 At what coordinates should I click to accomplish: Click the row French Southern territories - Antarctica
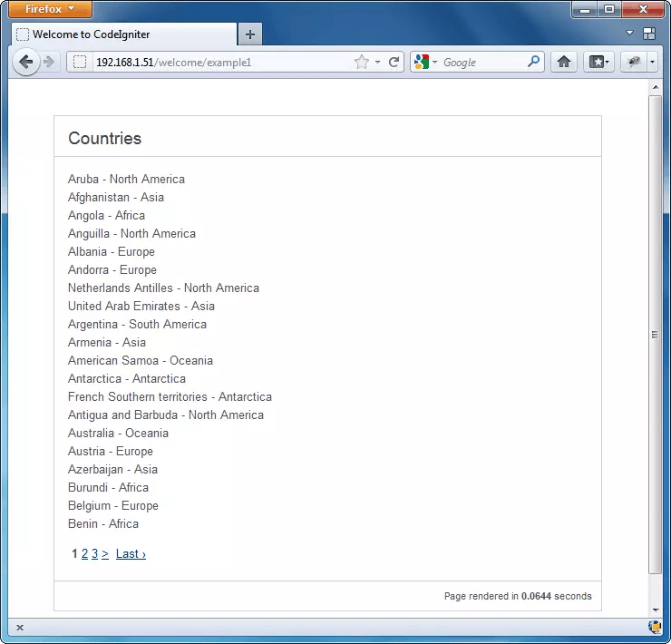[170, 396]
